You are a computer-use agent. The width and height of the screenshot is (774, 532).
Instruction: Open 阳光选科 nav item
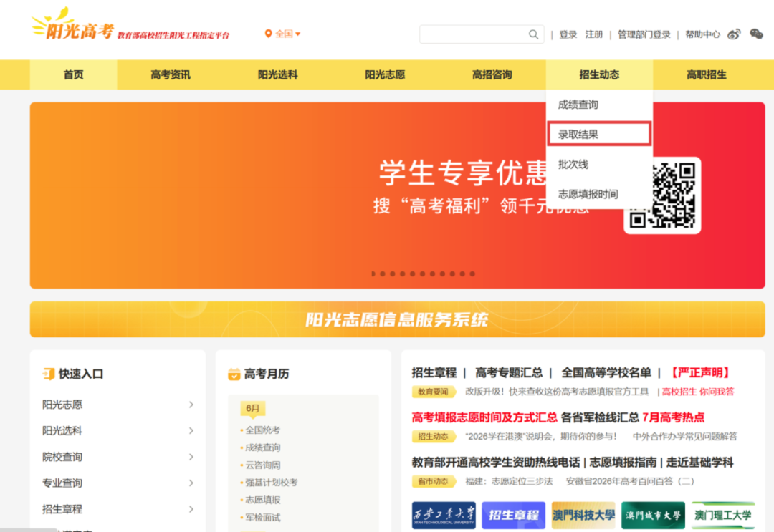tap(278, 74)
